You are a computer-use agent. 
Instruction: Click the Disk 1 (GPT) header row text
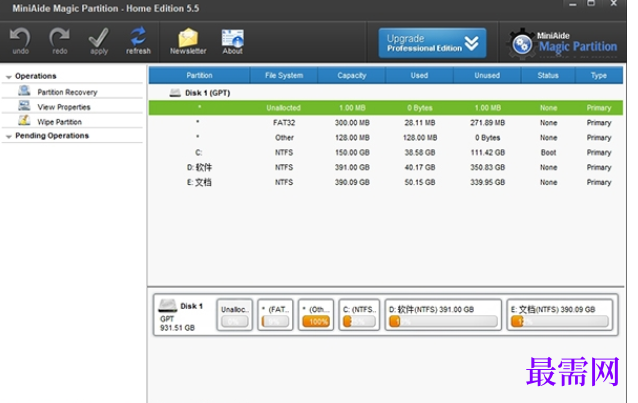click(x=208, y=93)
